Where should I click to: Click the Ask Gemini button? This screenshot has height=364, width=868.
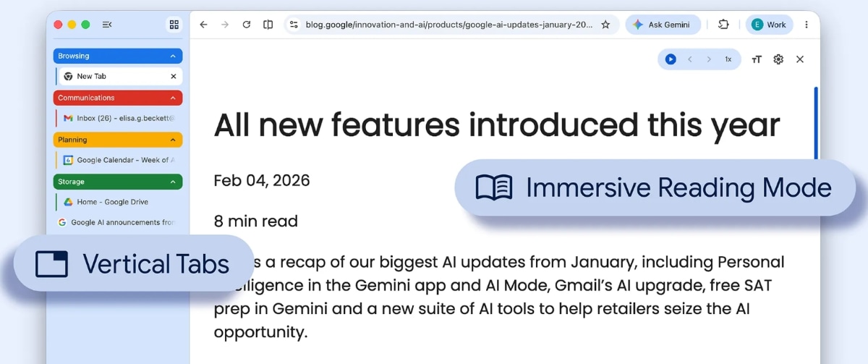(662, 25)
